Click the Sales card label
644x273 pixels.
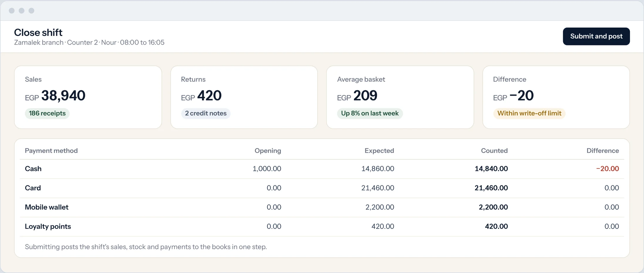pos(33,79)
